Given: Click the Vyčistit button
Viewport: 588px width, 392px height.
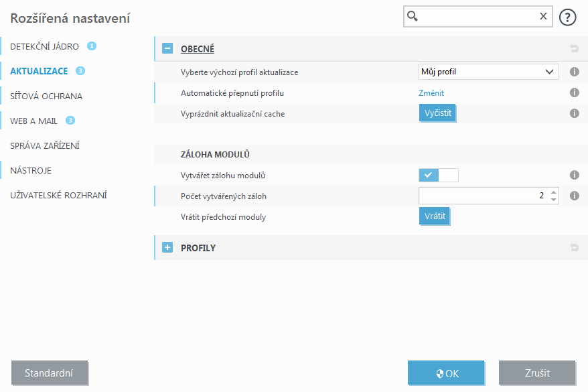Looking at the screenshot, I should (437, 113).
